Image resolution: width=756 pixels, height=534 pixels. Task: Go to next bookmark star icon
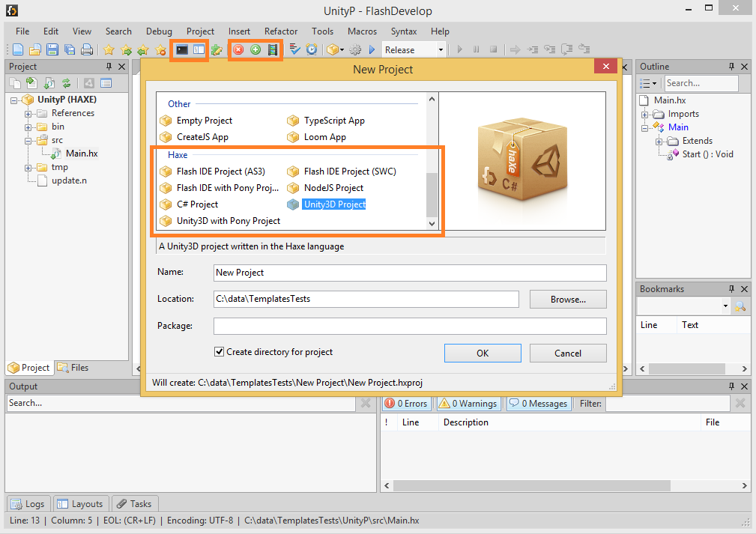tap(127, 49)
